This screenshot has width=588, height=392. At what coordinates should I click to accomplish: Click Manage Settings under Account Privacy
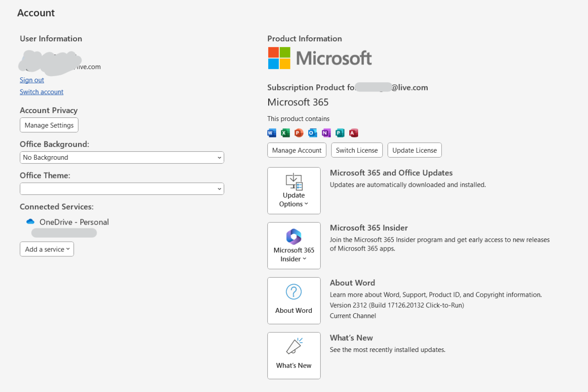[x=49, y=125]
